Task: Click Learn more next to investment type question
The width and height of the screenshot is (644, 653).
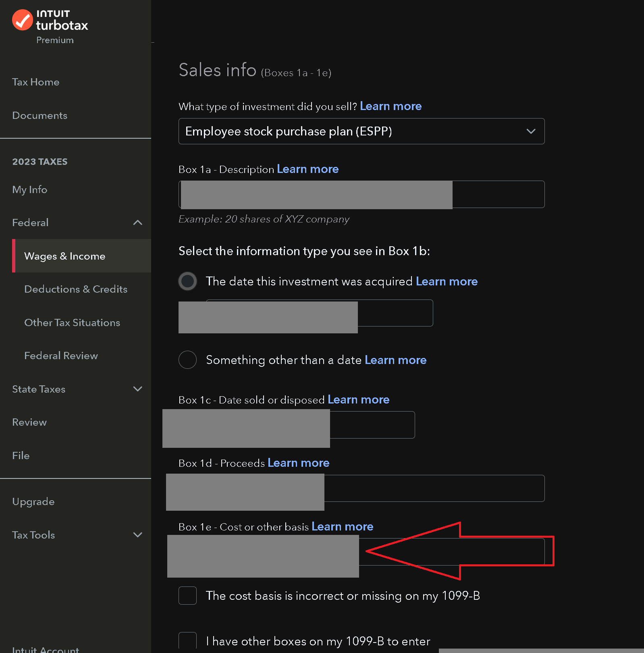Action: coord(391,106)
